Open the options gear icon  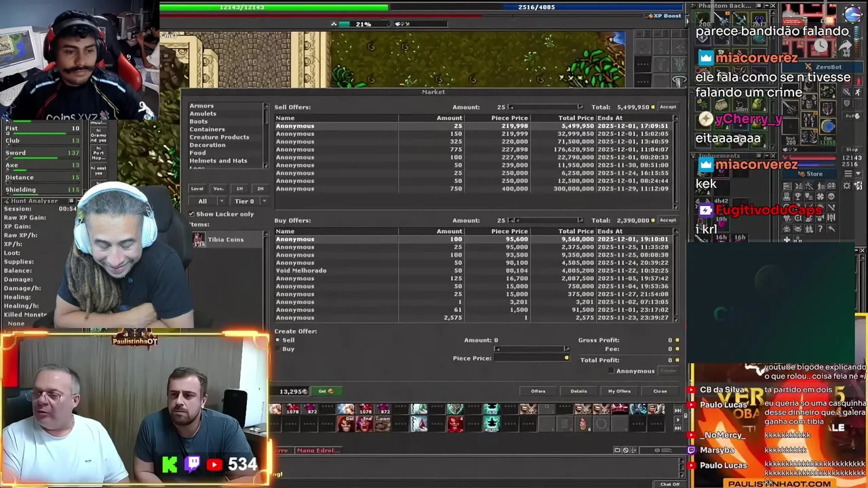tap(847, 185)
